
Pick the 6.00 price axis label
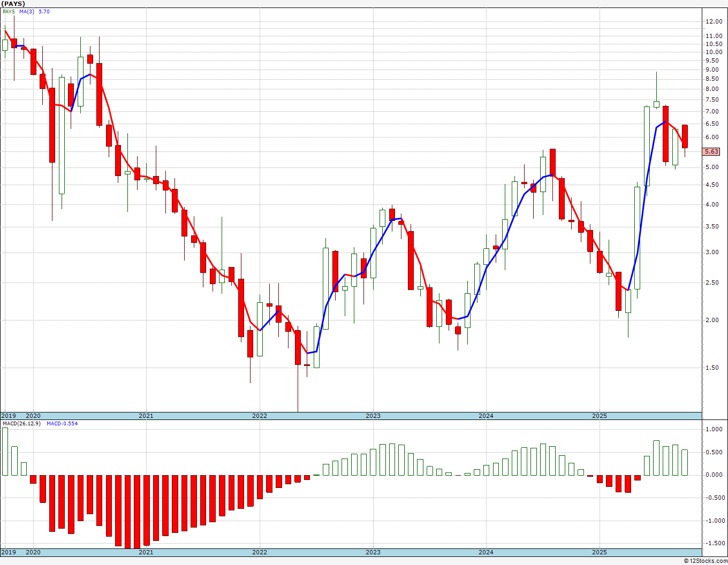coord(712,137)
